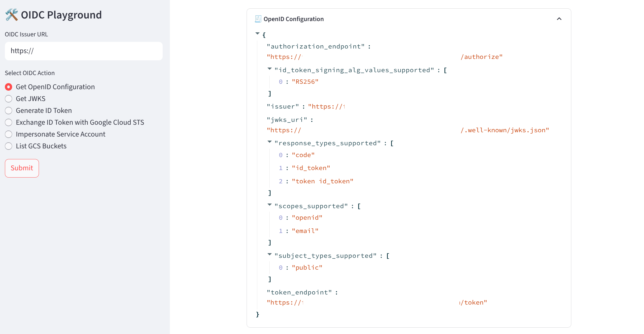Select Exchange ID Token with Google Cloud STS
This screenshot has height=334, width=644.
[9, 122]
